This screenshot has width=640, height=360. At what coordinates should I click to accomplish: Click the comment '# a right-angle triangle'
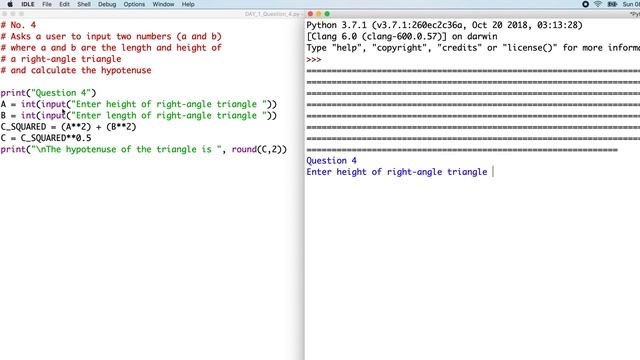click(61, 59)
